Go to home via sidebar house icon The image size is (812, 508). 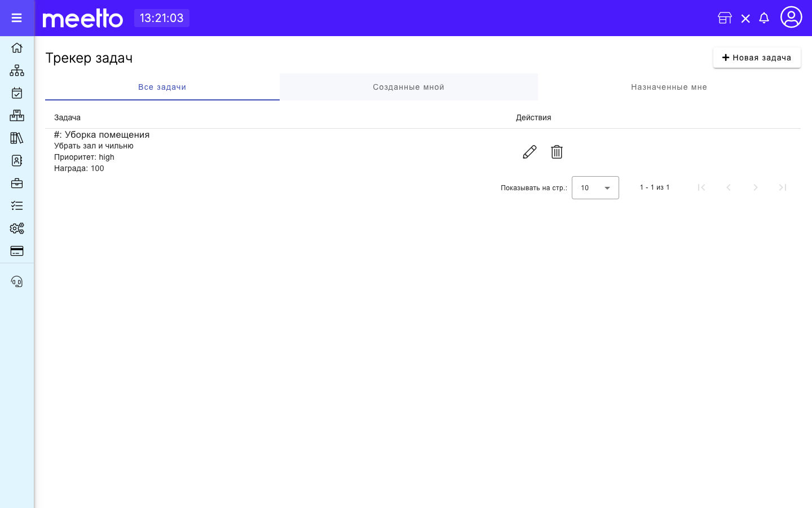click(17, 48)
